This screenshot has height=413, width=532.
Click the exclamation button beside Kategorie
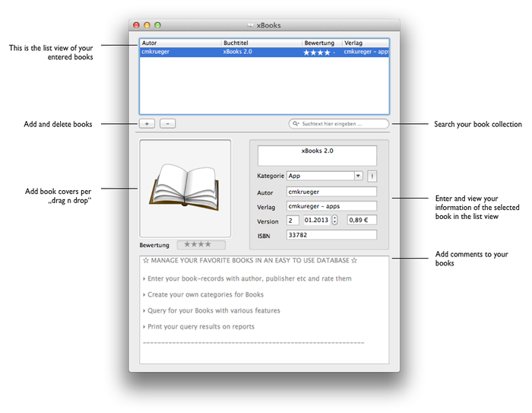pyautogui.click(x=372, y=176)
